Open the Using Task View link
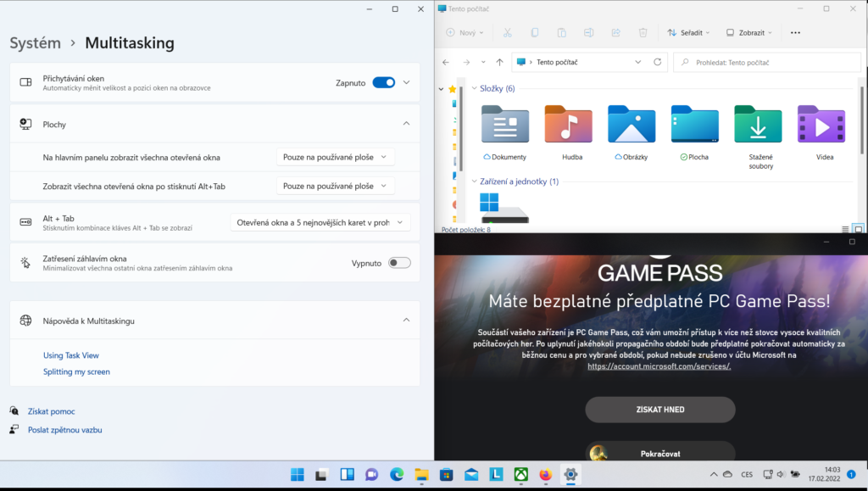The width and height of the screenshot is (868, 491). pos(71,355)
